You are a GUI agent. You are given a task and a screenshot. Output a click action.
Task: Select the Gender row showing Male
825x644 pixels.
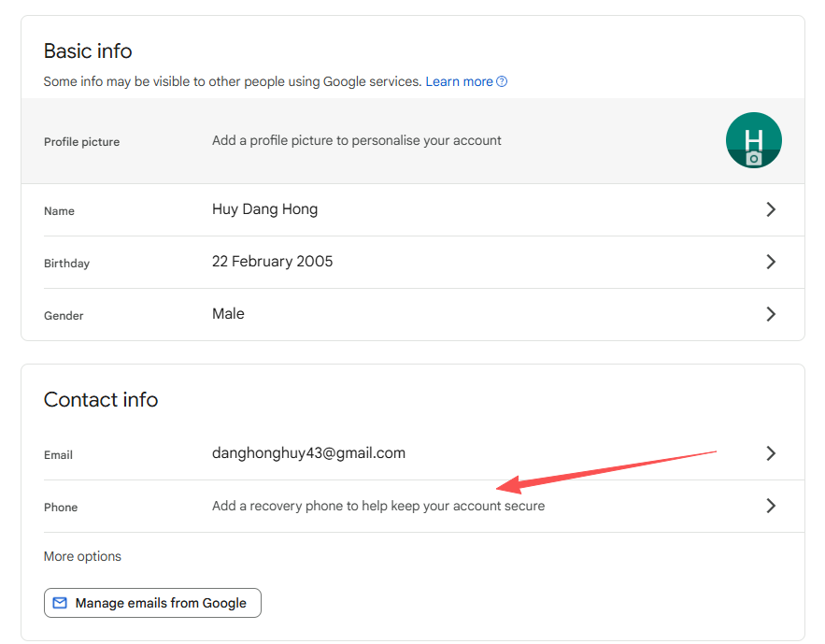click(228, 313)
